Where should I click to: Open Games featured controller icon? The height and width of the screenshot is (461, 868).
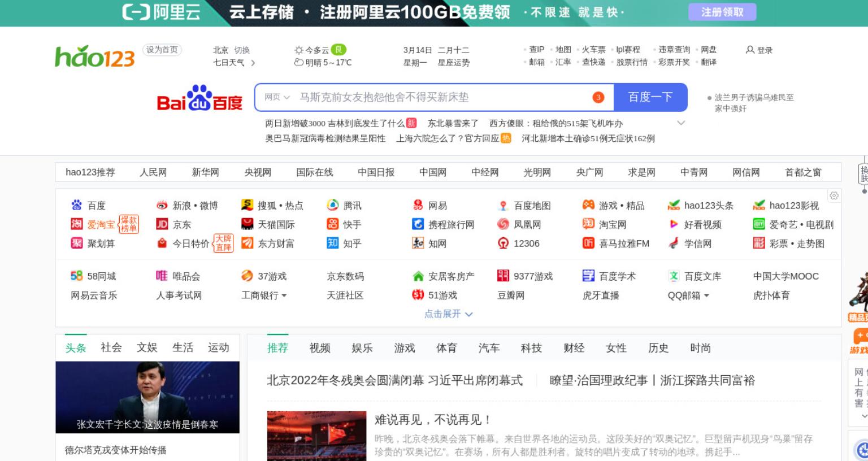[588, 205]
